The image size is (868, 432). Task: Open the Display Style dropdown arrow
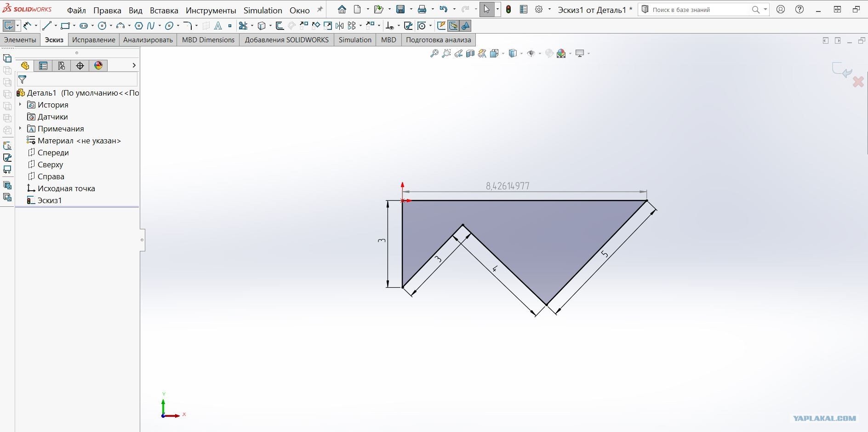coord(521,54)
